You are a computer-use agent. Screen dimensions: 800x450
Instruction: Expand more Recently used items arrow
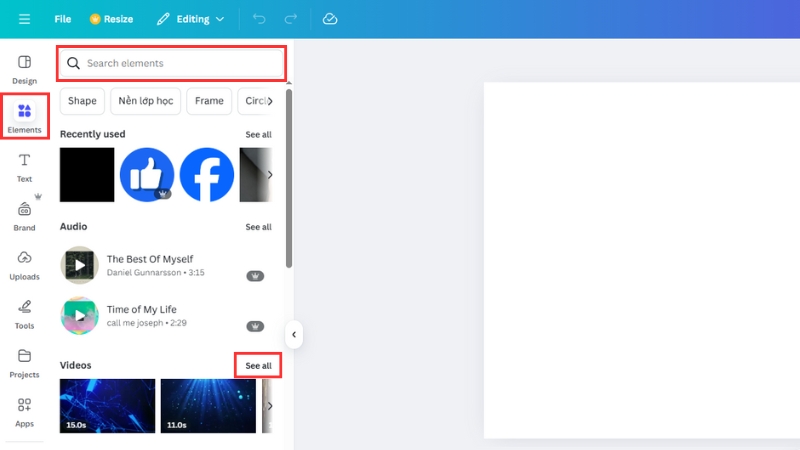[269, 175]
